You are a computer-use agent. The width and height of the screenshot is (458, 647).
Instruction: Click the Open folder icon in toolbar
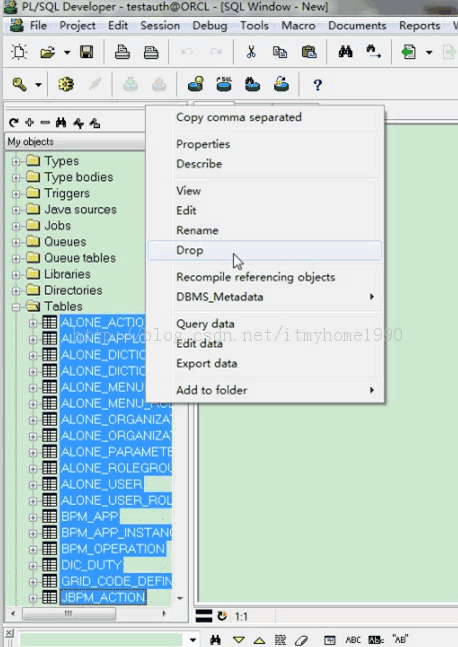47,52
